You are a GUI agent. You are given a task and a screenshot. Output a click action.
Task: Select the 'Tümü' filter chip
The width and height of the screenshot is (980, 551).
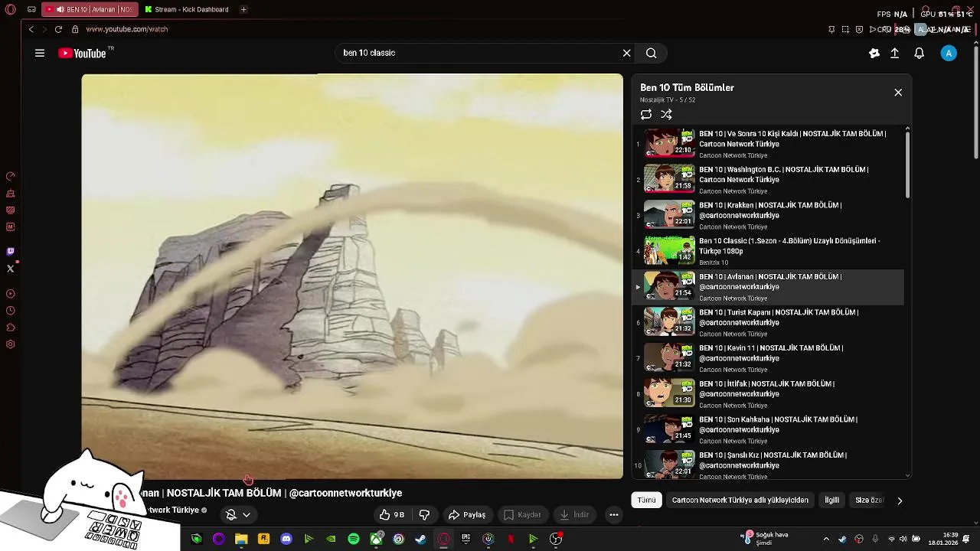click(x=647, y=500)
